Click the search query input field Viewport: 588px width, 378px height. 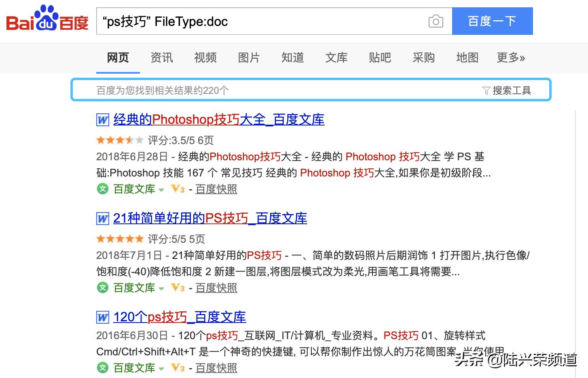(259, 21)
